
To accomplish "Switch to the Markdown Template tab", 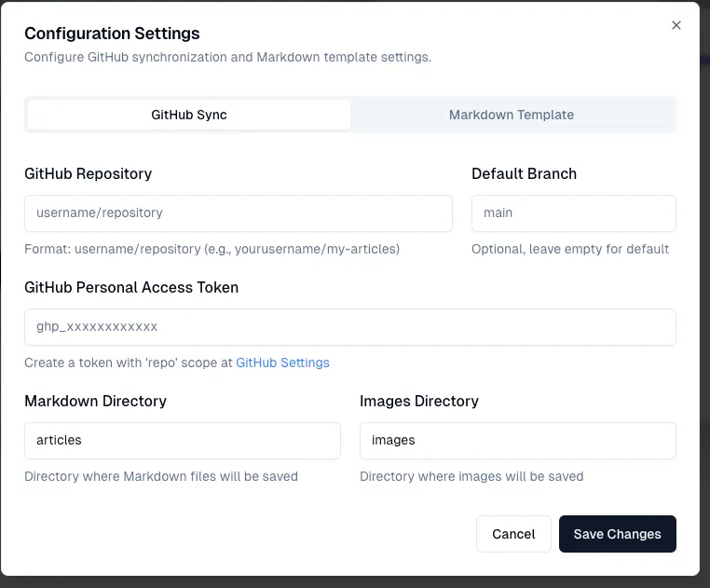I will [511, 115].
